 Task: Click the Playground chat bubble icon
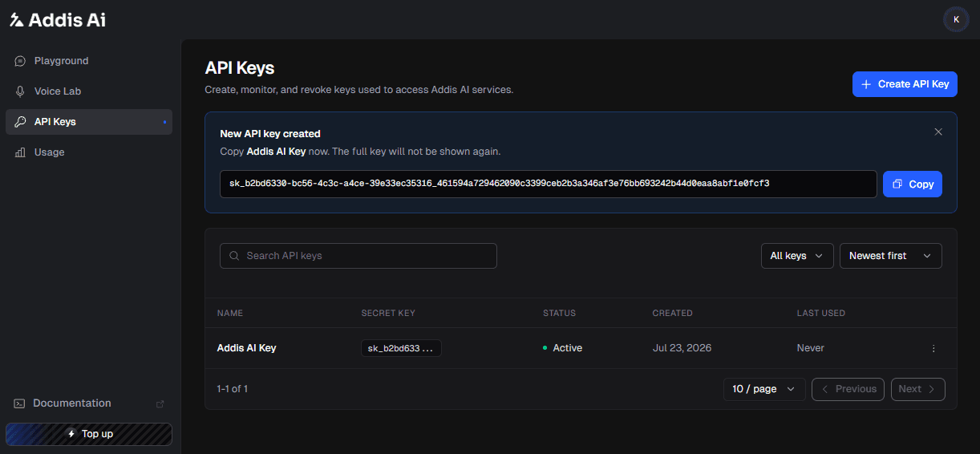(x=20, y=61)
